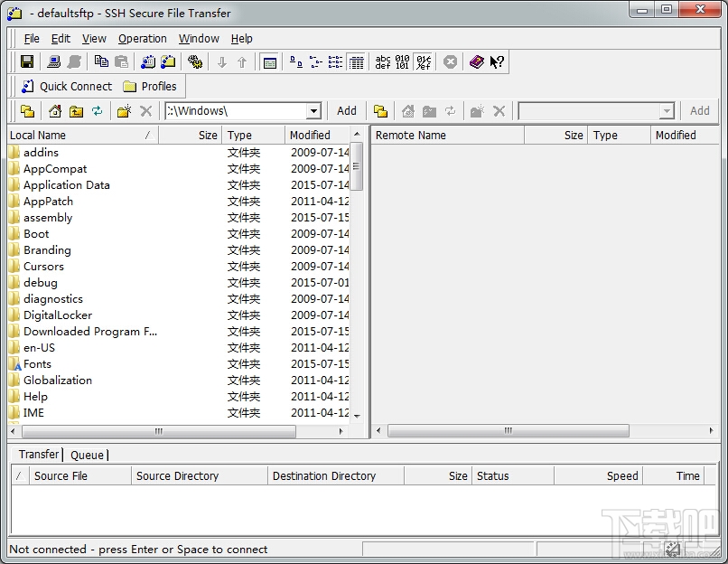Sort transfers by Destination Directory column

click(336, 476)
